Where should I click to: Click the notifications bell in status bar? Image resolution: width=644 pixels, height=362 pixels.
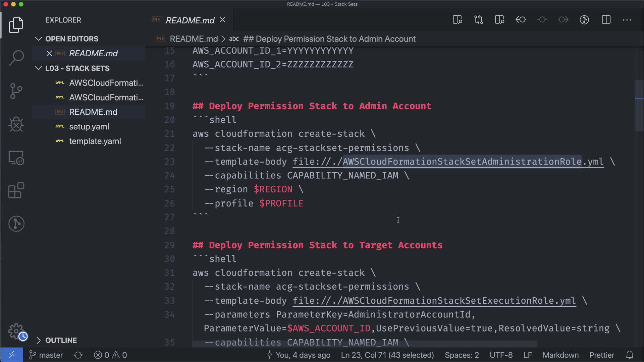629,355
